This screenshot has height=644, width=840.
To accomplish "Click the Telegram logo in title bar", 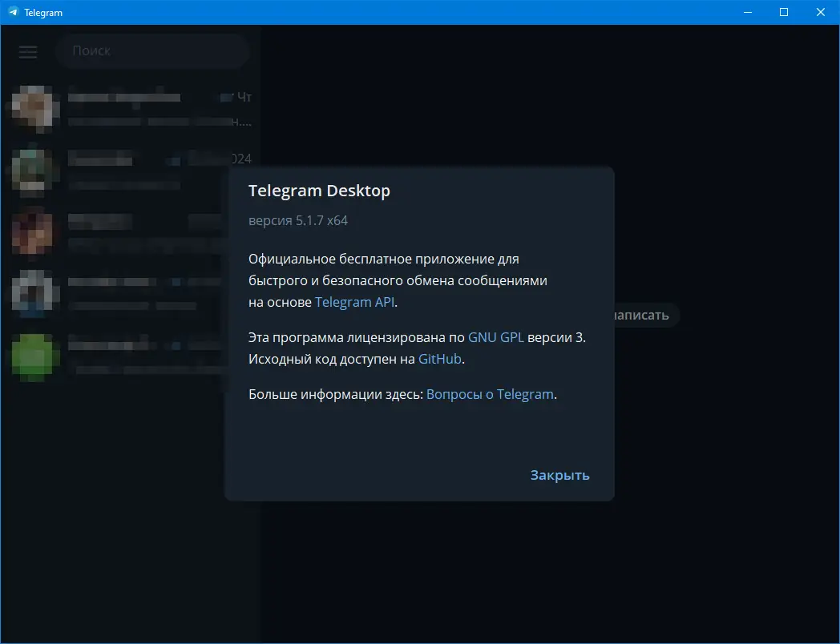I will click(x=14, y=12).
